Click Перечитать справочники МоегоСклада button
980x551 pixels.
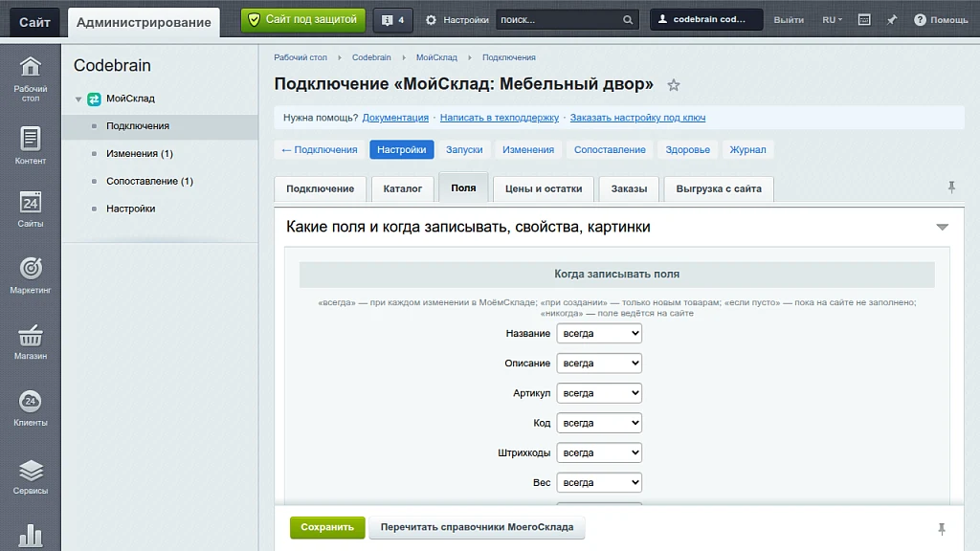tap(477, 527)
